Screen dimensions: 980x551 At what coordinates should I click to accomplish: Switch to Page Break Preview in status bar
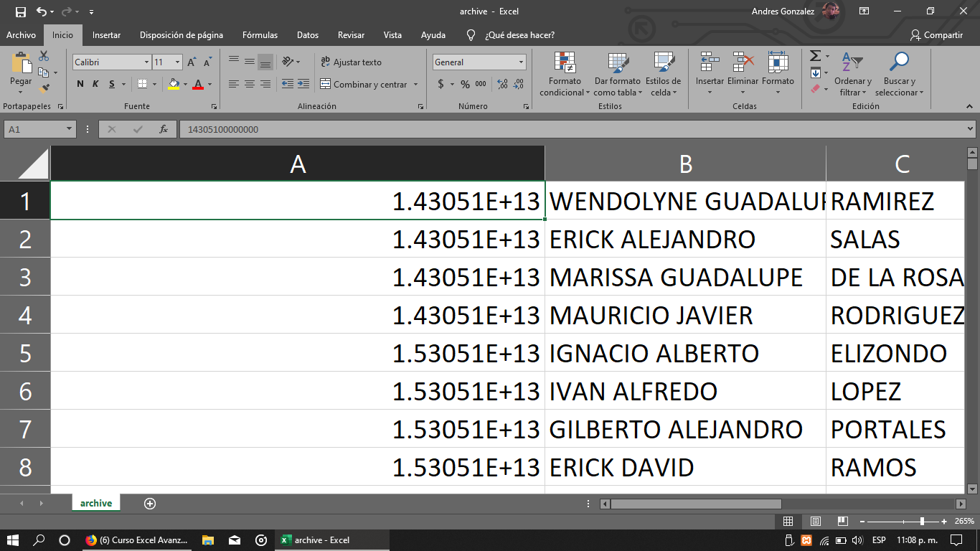pos(842,521)
